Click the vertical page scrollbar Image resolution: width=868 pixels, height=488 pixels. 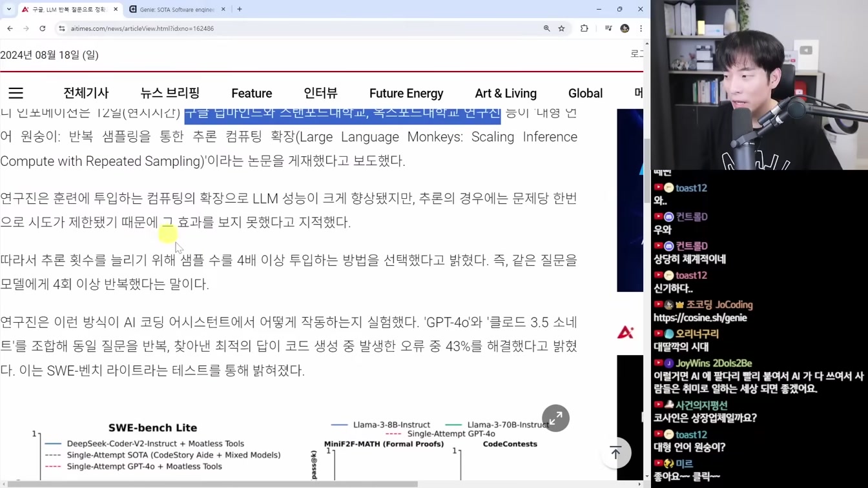(x=646, y=169)
